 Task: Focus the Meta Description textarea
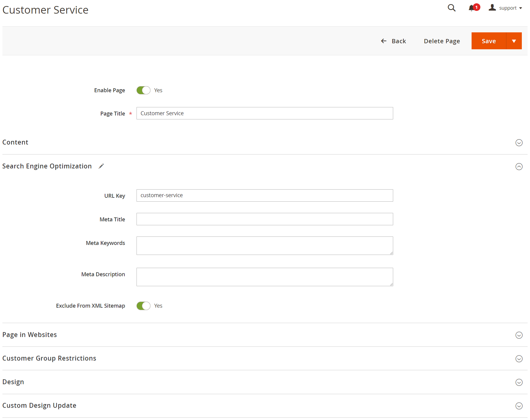265,277
